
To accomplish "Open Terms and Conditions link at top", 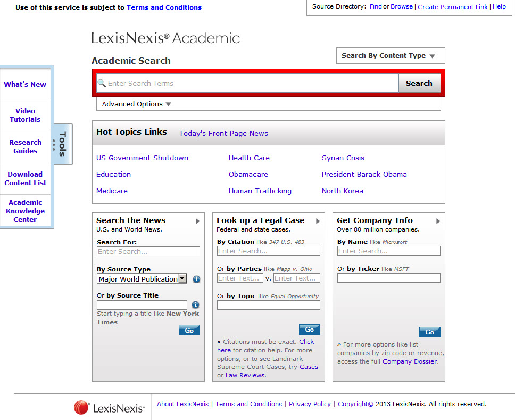I will (x=164, y=7).
